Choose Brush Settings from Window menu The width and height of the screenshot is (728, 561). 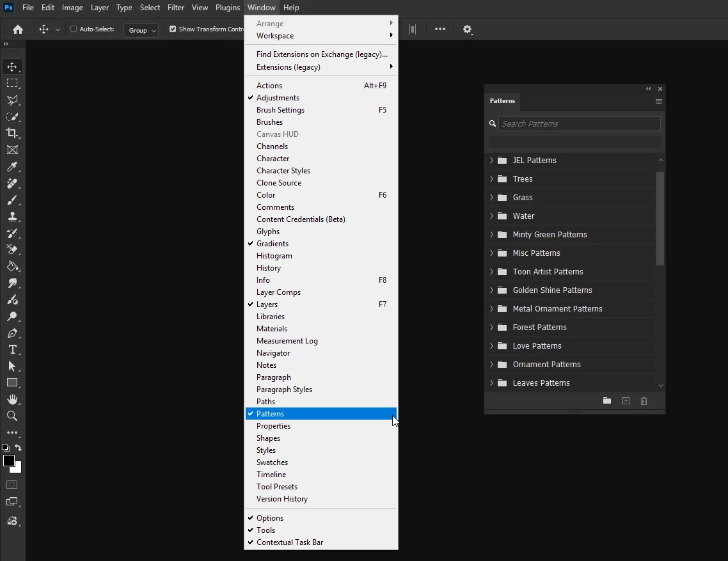coord(321,109)
